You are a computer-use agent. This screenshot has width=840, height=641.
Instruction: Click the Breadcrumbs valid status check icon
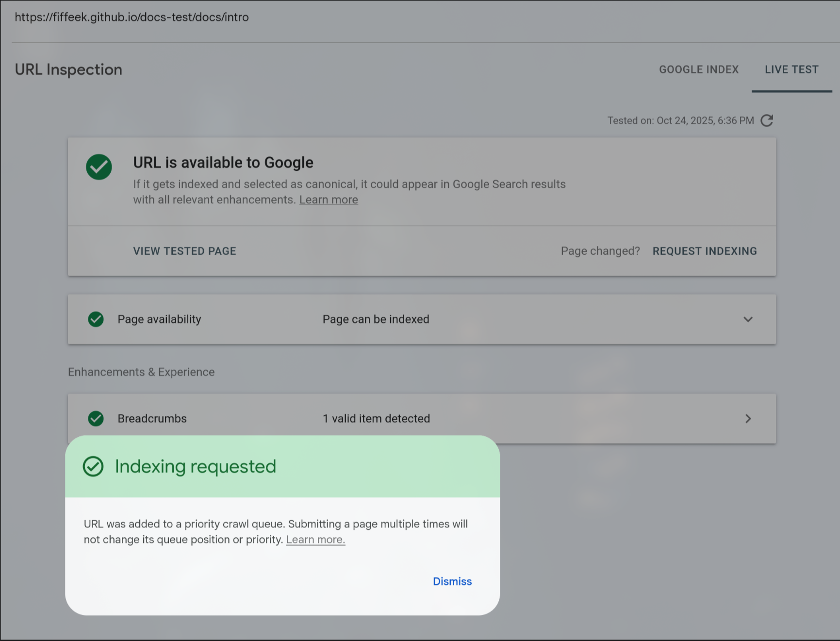(x=96, y=418)
